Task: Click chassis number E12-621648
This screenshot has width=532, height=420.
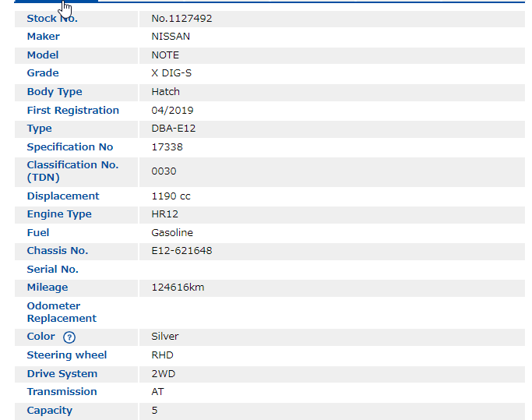Action: coord(181,251)
